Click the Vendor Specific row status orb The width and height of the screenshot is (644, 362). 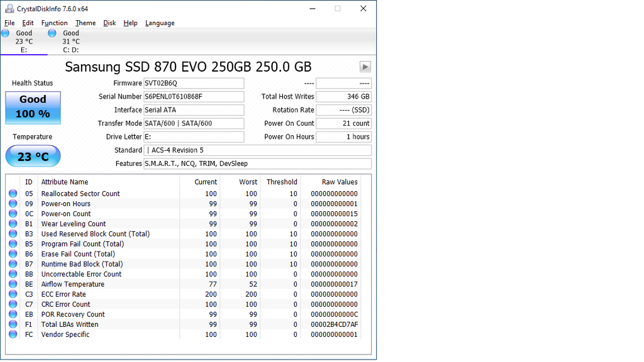tap(13, 334)
